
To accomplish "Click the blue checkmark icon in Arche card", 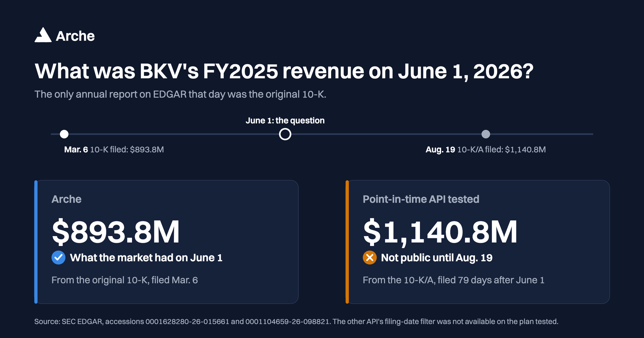I will 58,257.
